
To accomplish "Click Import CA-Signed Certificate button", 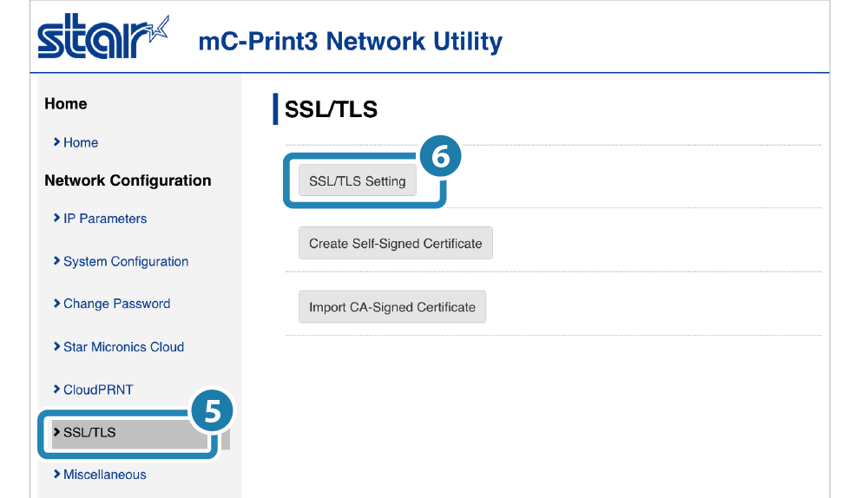I will coord(391,307).
